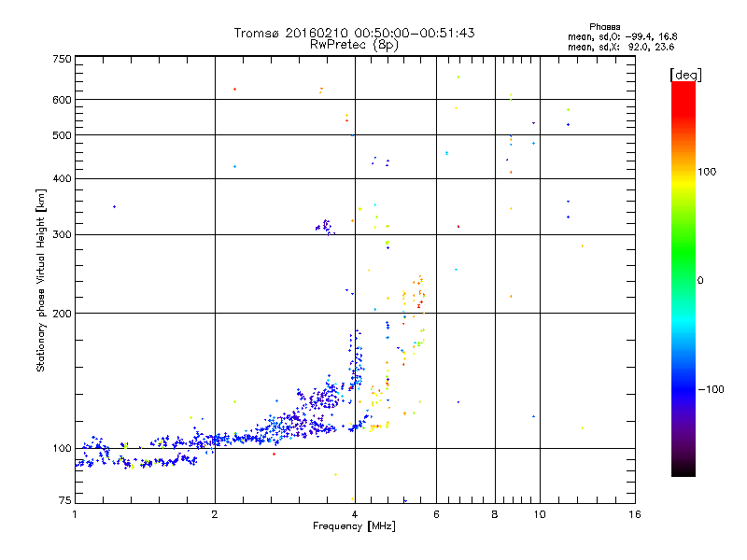Click the x-axis tick label '6'
747x560 pixels.
click(436, 514)
